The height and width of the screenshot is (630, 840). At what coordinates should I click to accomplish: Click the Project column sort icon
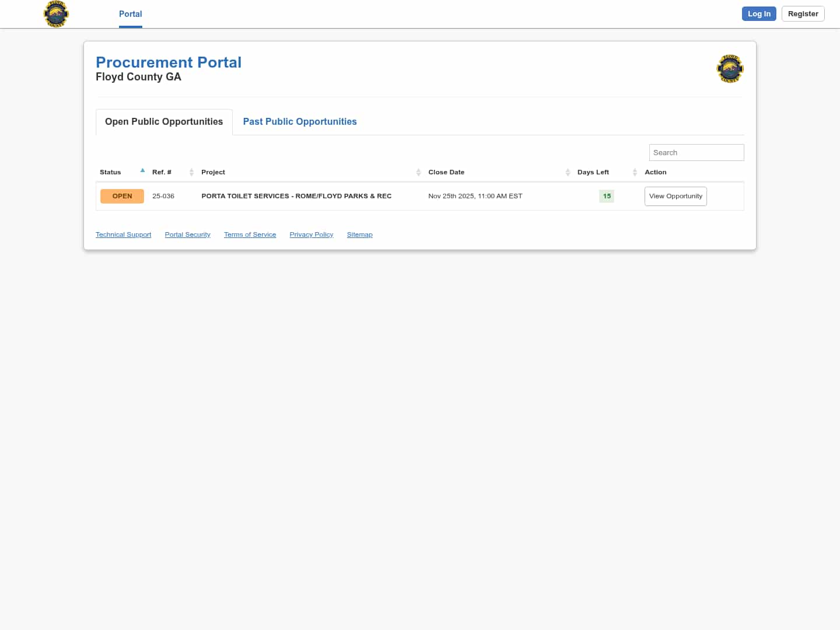[418, 172]
